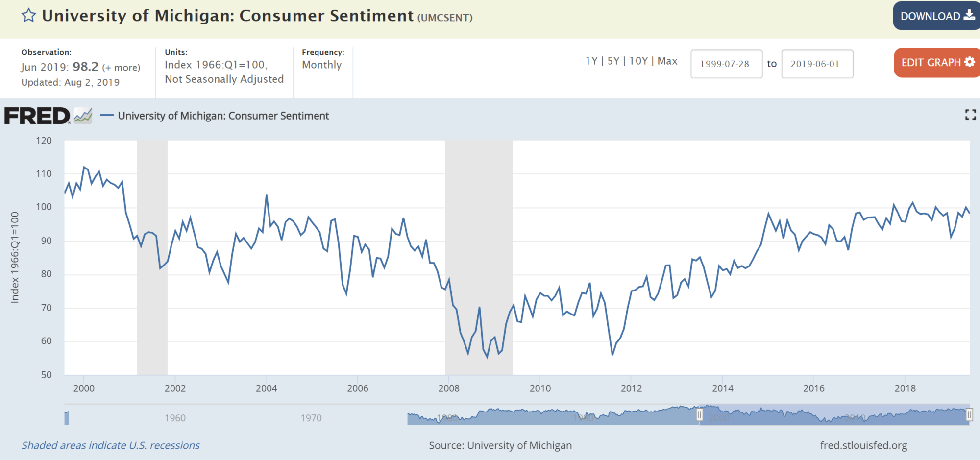
Task: Open the Edit Graph panel
Action: pyautogui.click(x=937, y=63)
